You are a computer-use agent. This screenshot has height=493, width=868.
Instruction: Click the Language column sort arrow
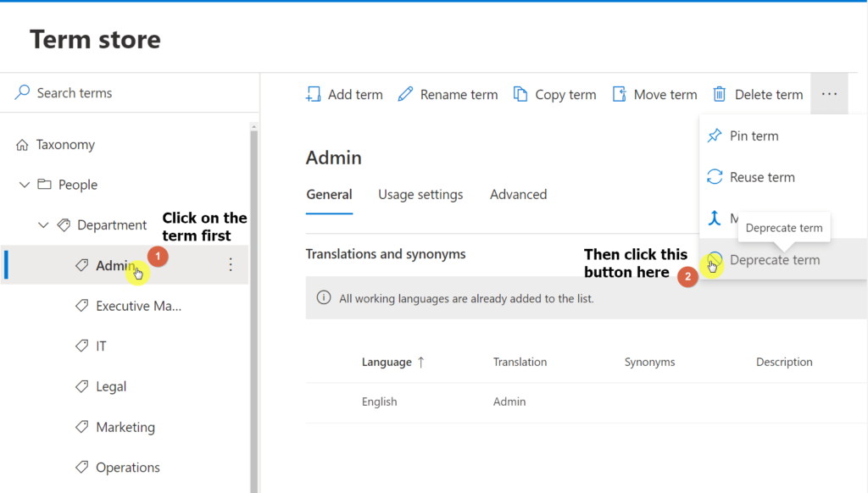point(421,362)
